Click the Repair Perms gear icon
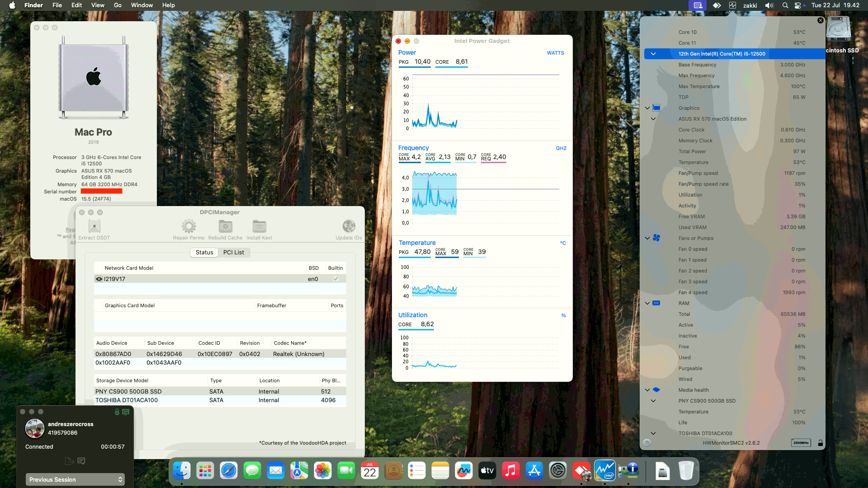The height and width of the screenshot is (488, 868). 189,226
